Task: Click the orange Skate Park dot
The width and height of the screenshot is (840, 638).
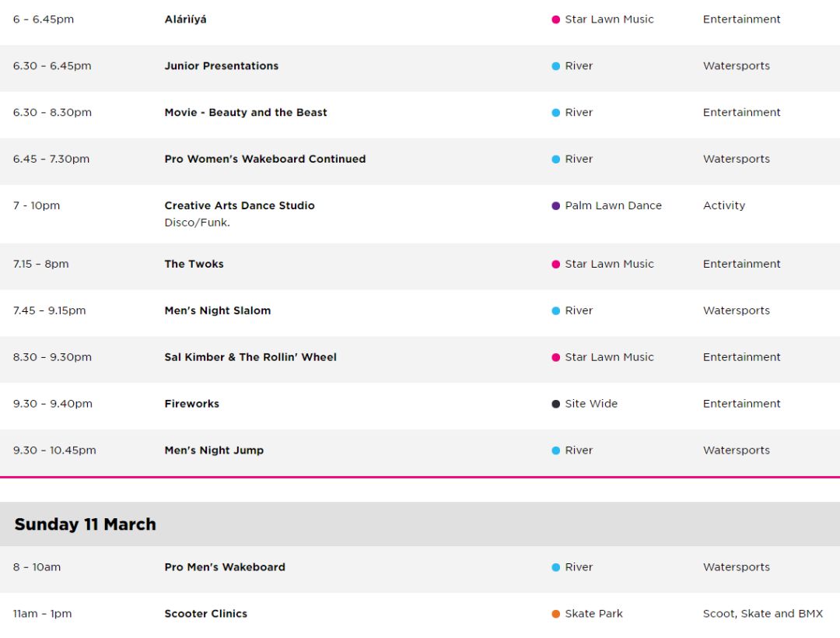Action: pyautogui.click(x=555, y=615)
